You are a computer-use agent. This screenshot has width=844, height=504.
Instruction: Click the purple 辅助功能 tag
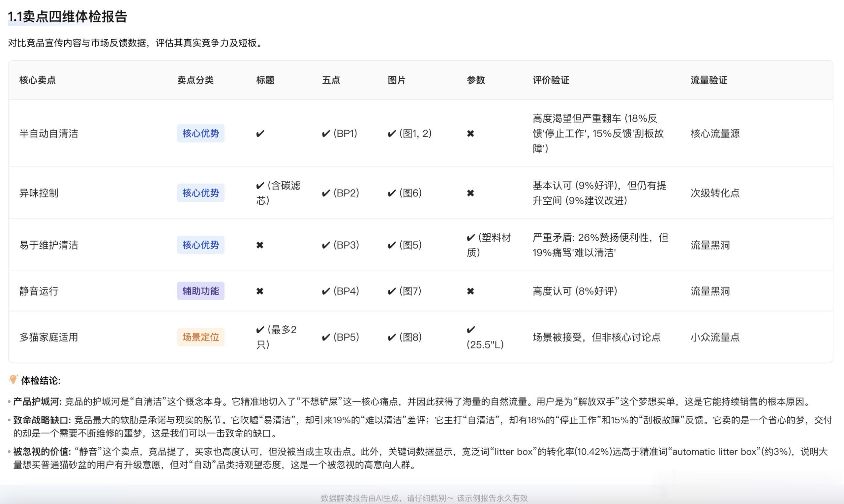(201, 291)
